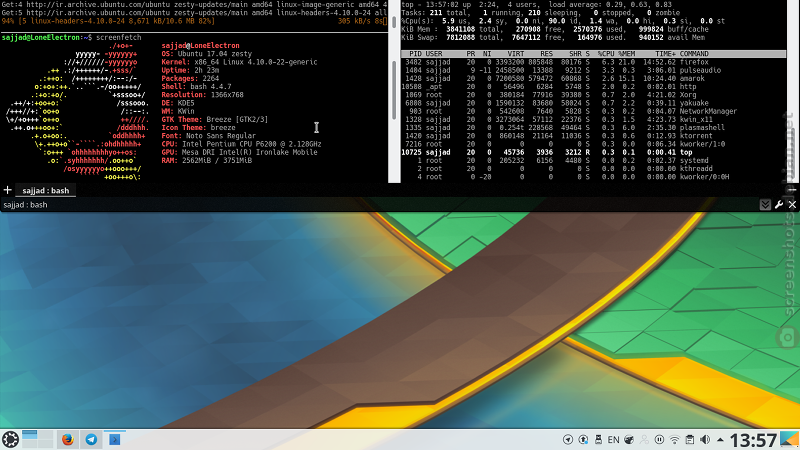The height and width of the screenshot is (450, 800).
Task: Switch to fourth virtual desktop in pager
Action: 45,444
